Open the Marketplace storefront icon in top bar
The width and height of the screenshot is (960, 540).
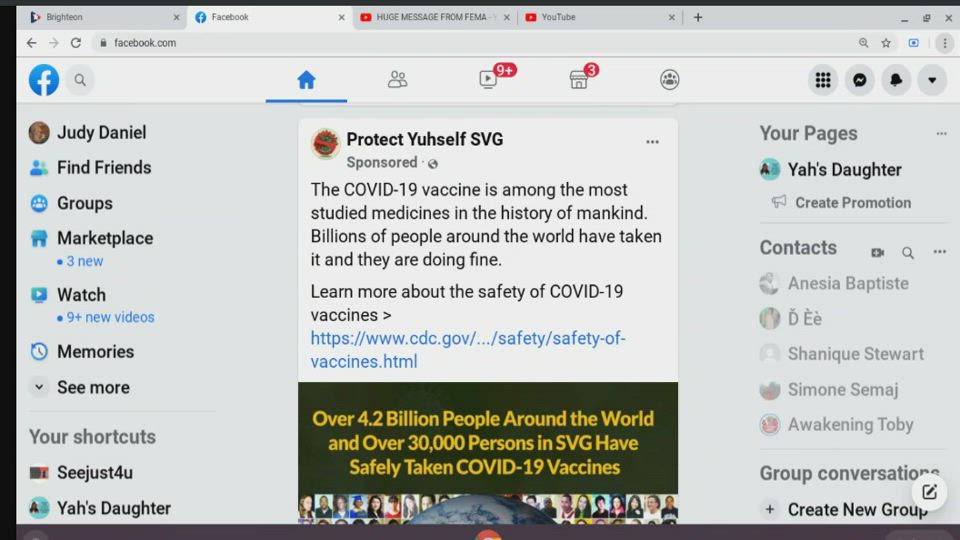(579, 80)
